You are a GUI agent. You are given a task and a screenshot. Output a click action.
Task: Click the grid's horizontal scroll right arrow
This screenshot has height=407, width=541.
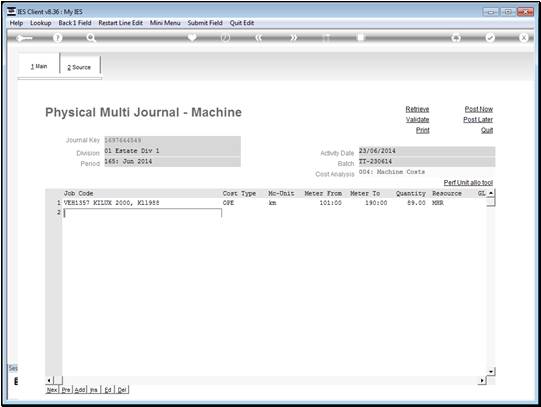[482, 380]
